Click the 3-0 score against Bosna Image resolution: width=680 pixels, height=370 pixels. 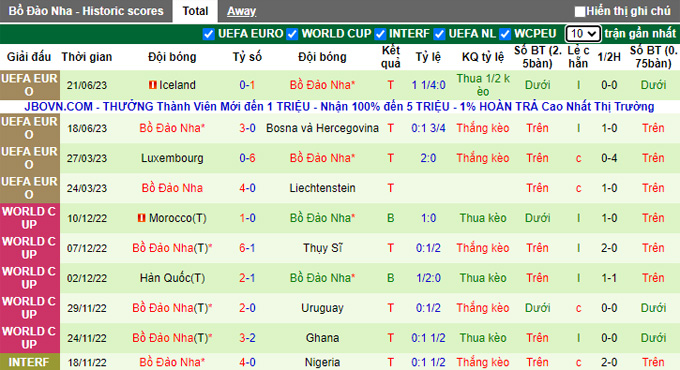247,128
